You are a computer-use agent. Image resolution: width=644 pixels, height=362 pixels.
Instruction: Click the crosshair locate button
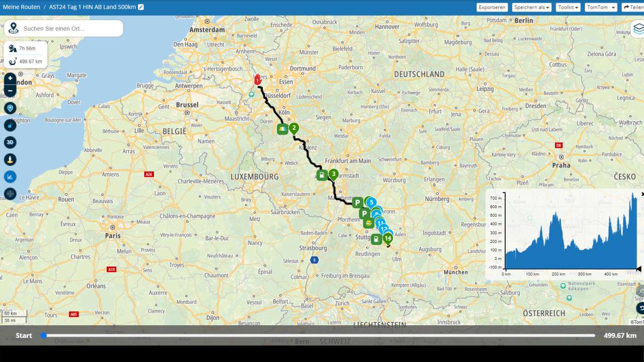point(10,194)
